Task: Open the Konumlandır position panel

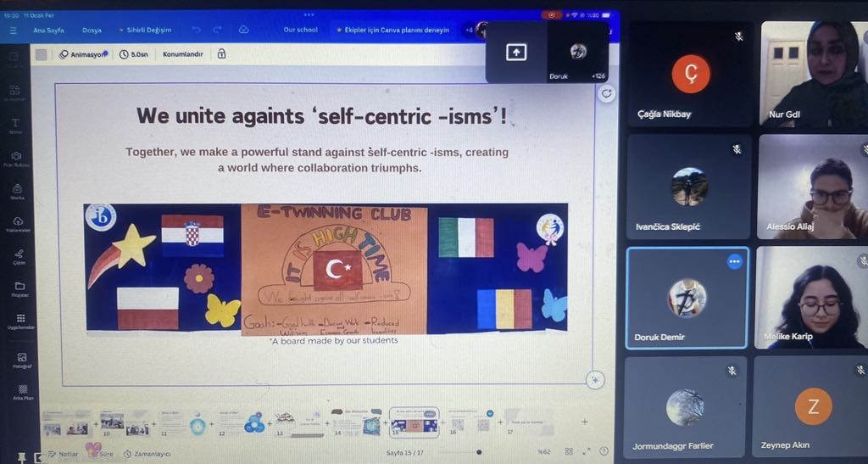Action: pyautogui.click(x=183, y=54)
